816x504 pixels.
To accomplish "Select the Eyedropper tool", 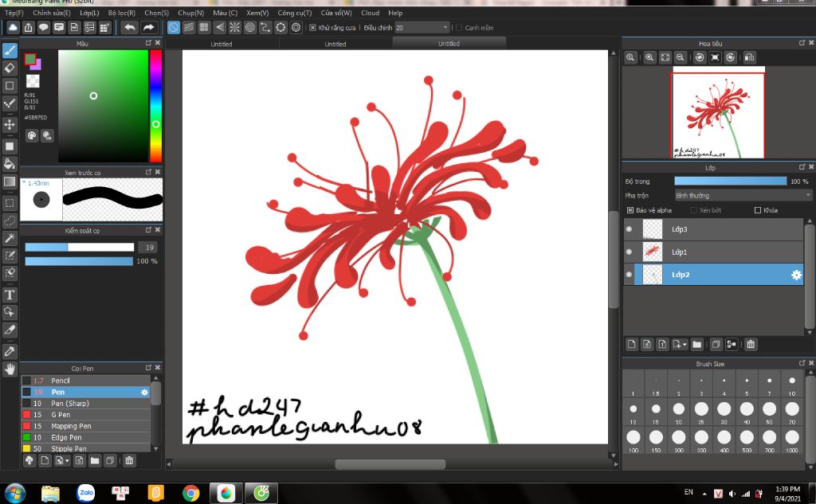I will 10,352.
